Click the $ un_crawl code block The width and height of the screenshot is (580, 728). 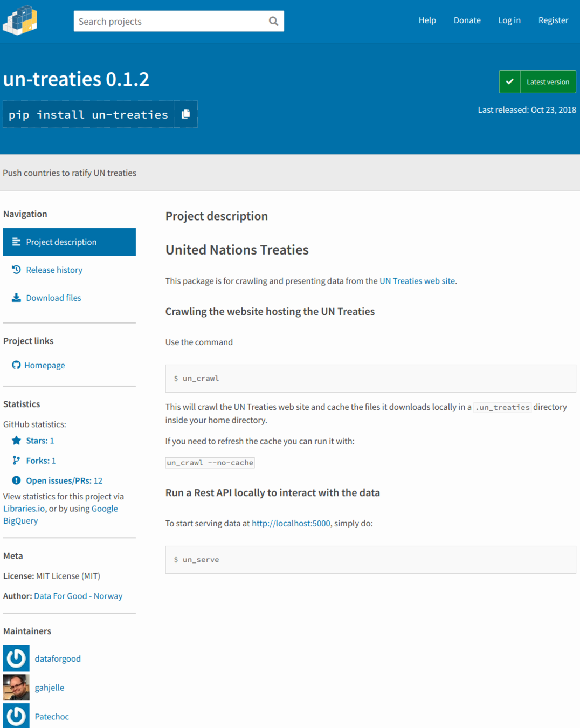click(x=370, y=379)
